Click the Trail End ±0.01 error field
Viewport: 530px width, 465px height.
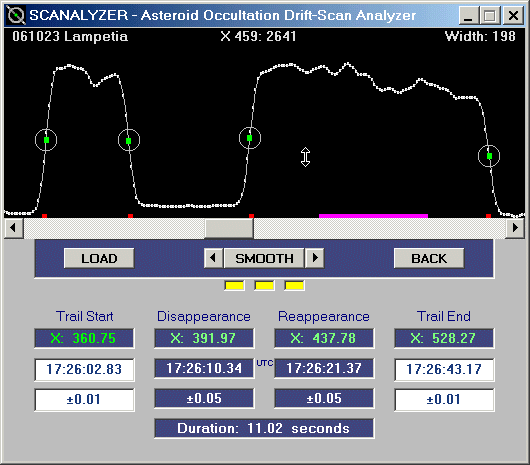point(444,399)
